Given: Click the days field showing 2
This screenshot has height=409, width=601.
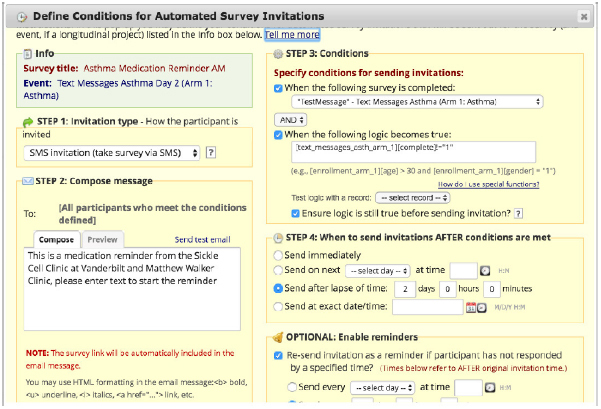Looking at the screenshot, I should click(405, 289).
